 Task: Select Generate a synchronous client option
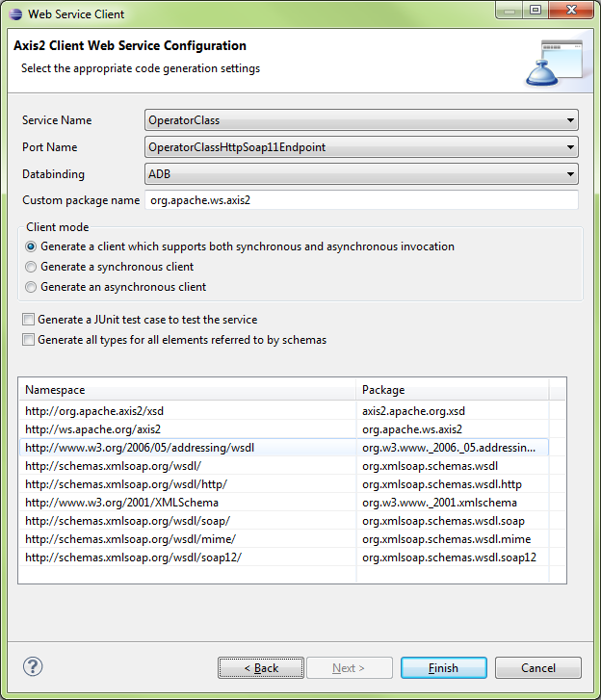click(x=32, y=267)
